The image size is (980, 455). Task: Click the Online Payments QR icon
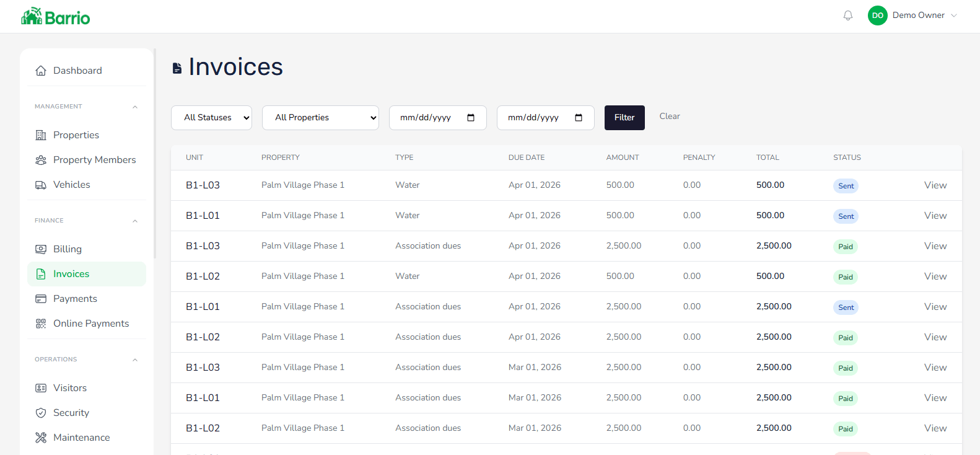coord(41,324)
